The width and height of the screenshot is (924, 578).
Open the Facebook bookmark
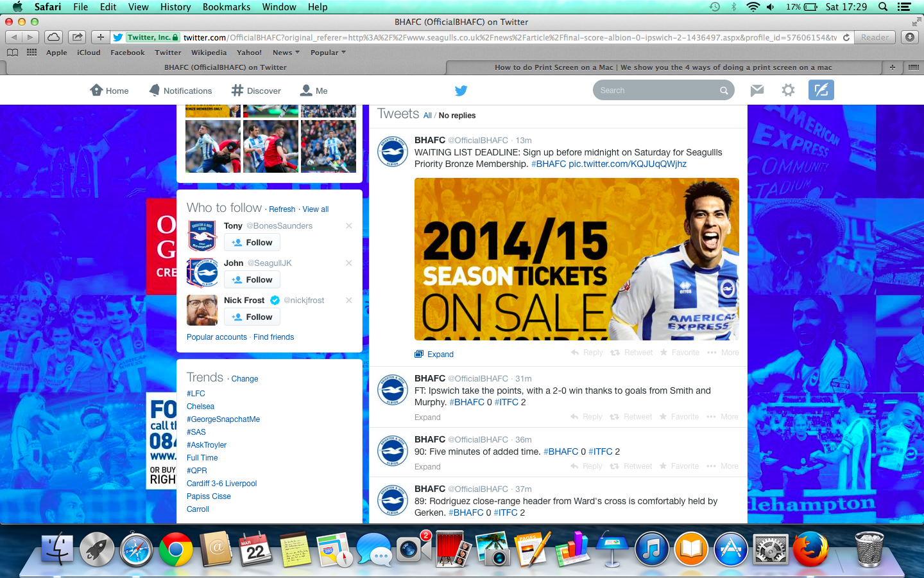(x=128, y=53)
